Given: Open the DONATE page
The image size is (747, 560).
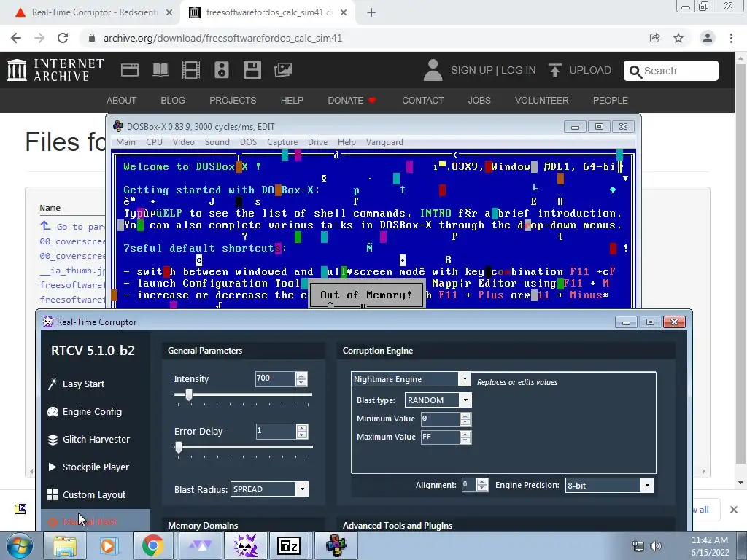Looking at the screenshot, I should point(352,101).
